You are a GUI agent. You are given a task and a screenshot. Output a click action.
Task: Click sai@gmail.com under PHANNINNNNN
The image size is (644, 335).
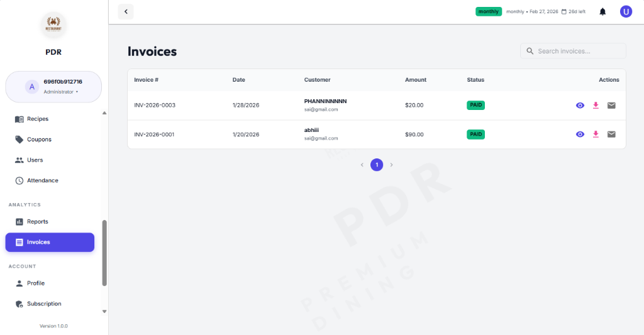coord(321,109)
